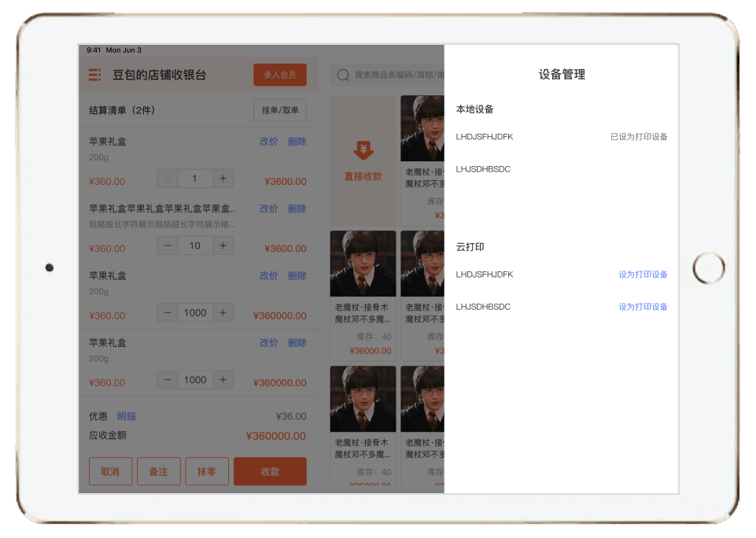This screenshot has width=756, height=538.
Task: Delete the long-named 苹果礼盒 item
Action: (x=297, y=208)
